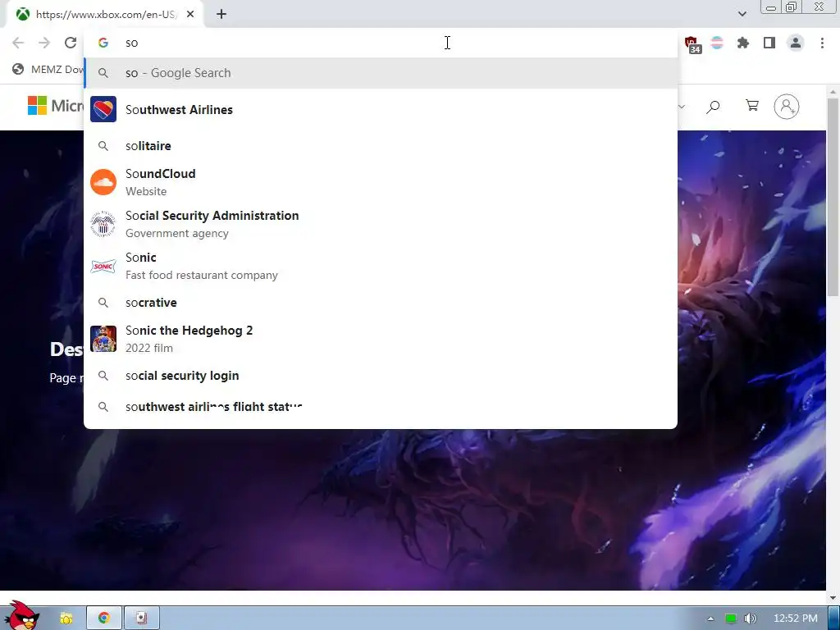Click the scrollbar down arrow
The image size is (840, 630).
[x=833, y=597]
